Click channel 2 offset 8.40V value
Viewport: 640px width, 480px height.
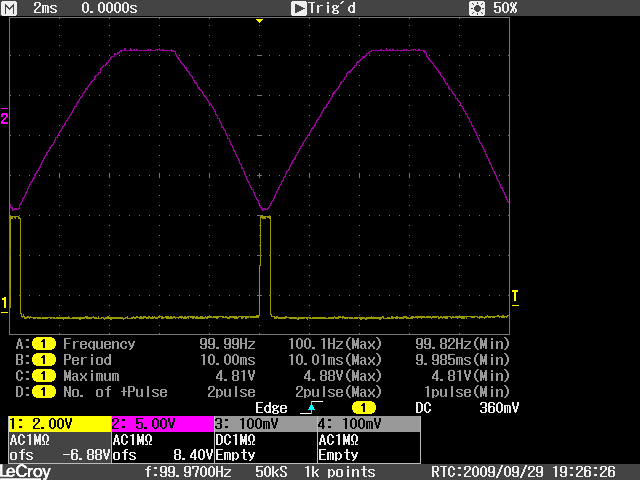point(193,455)
